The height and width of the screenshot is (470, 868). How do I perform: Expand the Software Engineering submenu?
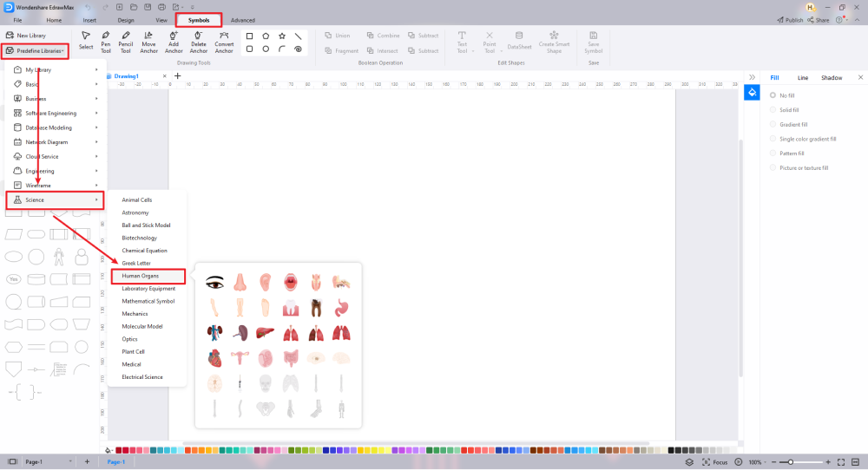pyautogui.click(x=55, y=113)
